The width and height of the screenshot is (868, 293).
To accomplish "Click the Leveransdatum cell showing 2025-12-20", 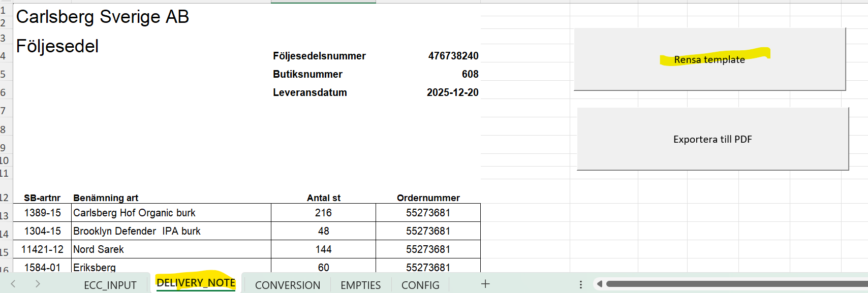I will click(x=452, y=92).
